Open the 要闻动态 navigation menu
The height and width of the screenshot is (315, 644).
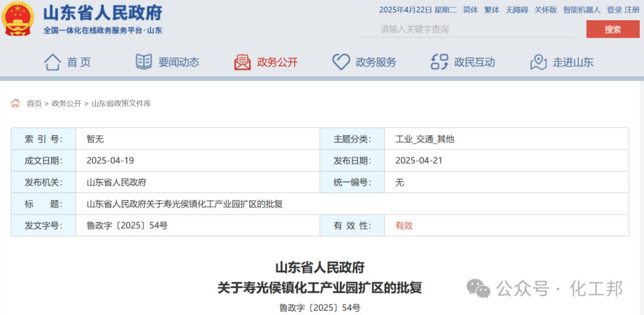(x=178, y=62)
